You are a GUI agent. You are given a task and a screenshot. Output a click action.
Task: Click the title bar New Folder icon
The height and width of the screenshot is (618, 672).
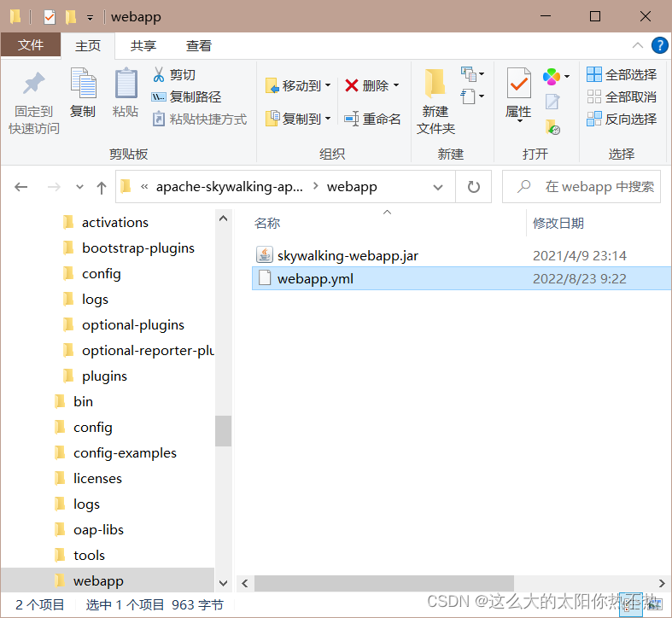[71, 17]
